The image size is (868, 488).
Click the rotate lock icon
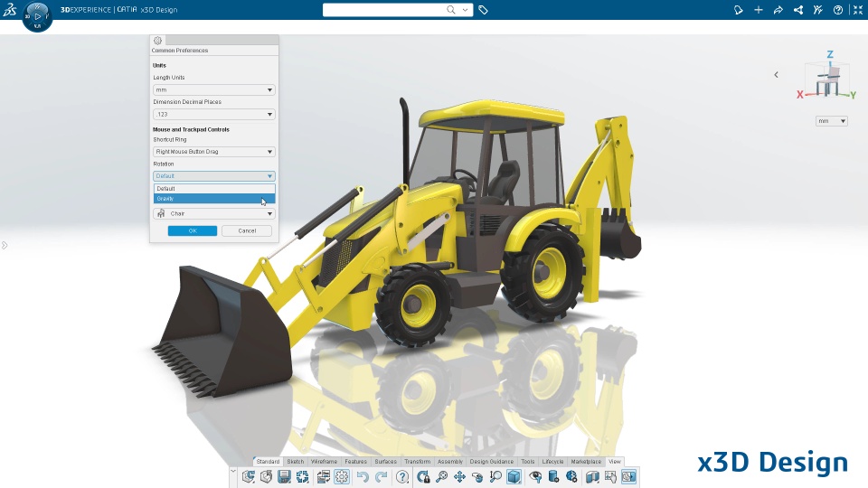(423, 477)
